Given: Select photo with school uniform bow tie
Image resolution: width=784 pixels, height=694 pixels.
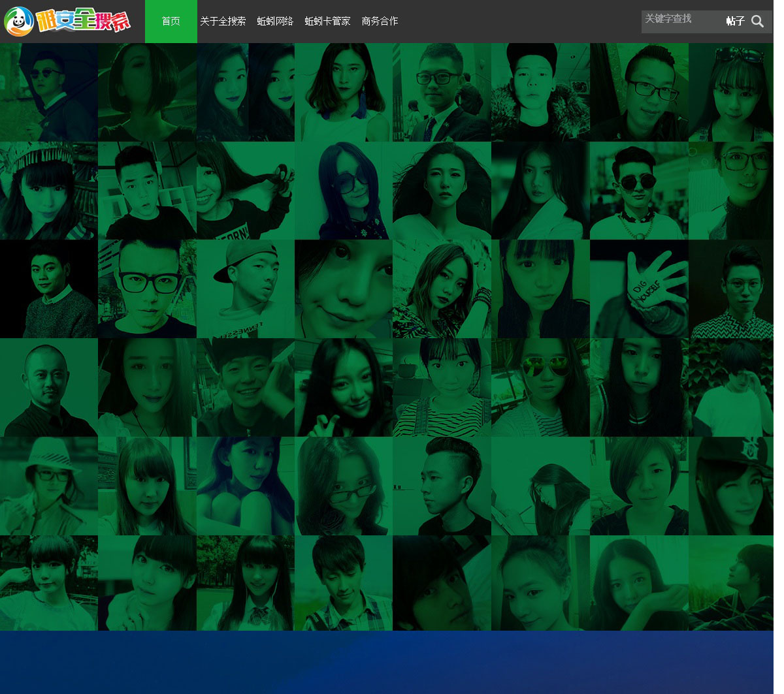Looking at the screenshot, I should pyautogui.click(x=246, y=583).
